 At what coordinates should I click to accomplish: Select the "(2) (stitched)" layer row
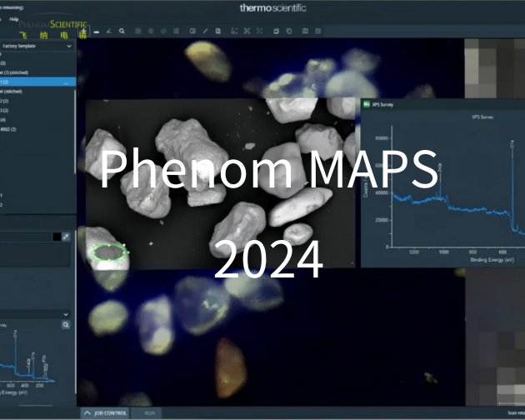coord(37,72)
